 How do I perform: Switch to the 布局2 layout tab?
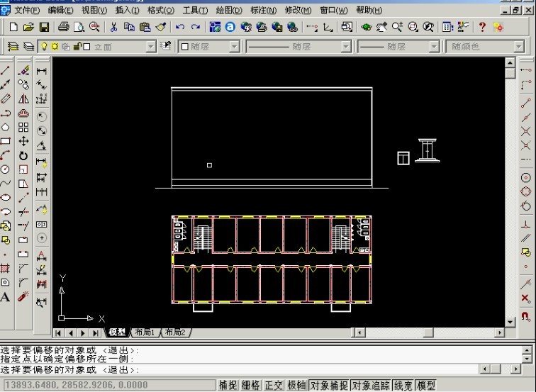click(x=175, y=332)
